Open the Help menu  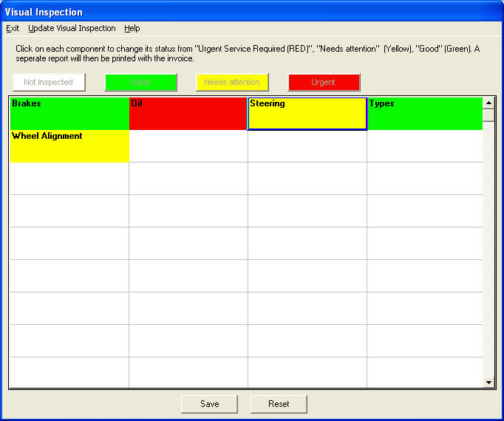coord(132,28)
